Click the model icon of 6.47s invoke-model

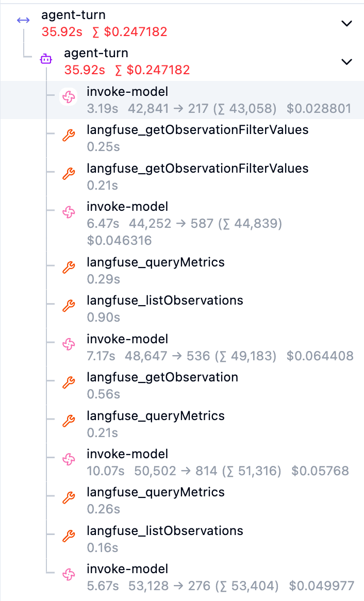tap(69, 212)
